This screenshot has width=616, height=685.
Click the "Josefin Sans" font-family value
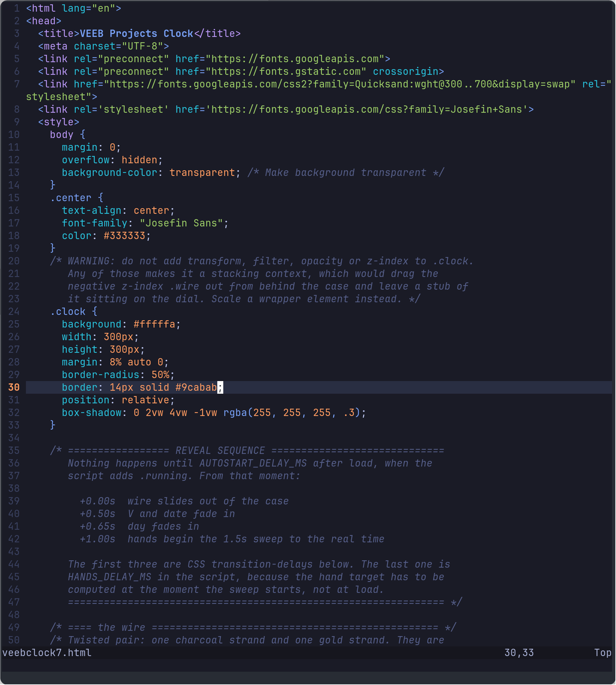[181, 223]
